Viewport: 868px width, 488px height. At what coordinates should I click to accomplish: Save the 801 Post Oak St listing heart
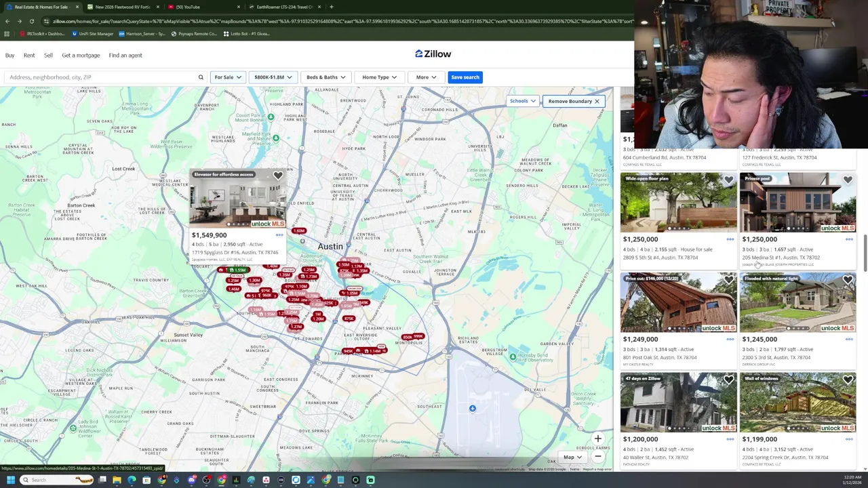(728, 280)
